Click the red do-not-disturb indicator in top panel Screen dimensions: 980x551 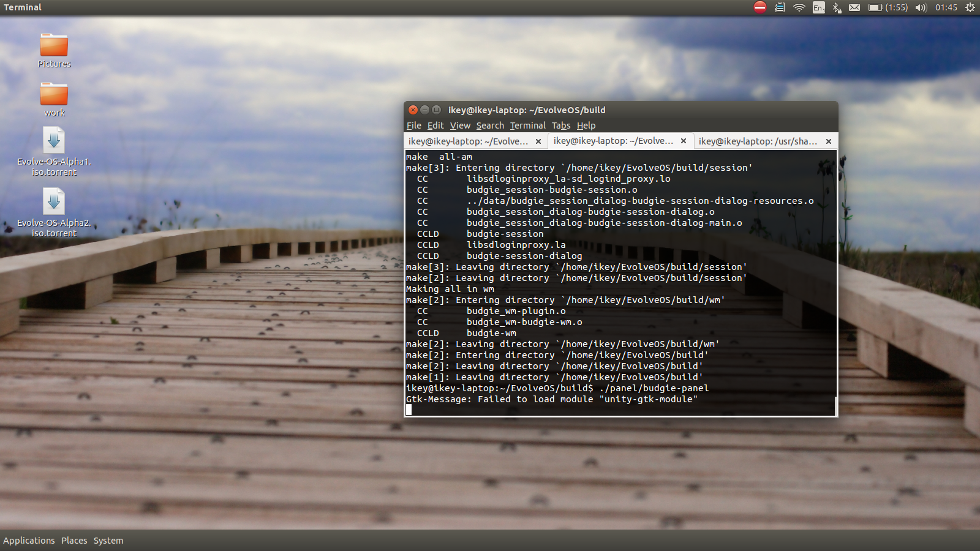pyautogui.click(x=760, y=7)
